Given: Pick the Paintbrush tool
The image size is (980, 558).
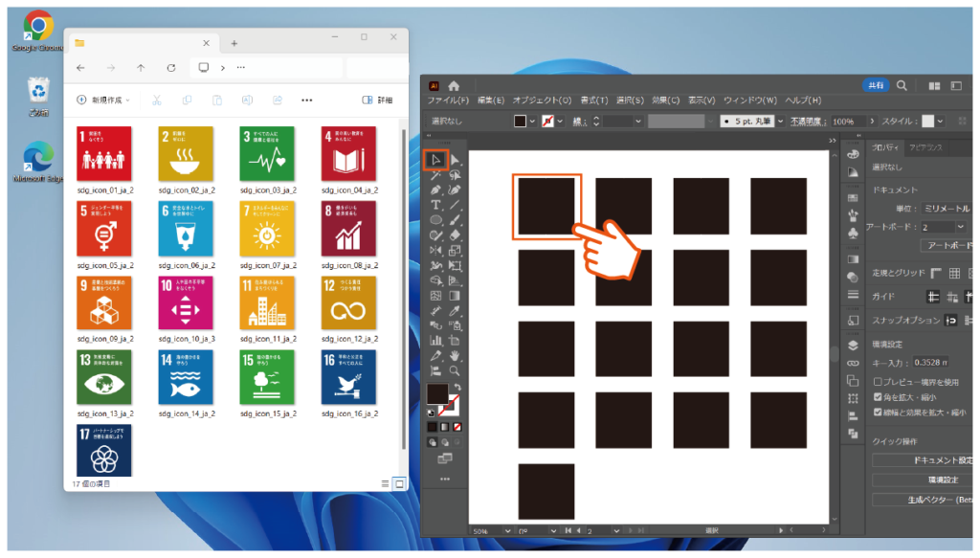Looking at the screenshot, I should [455, 220].
